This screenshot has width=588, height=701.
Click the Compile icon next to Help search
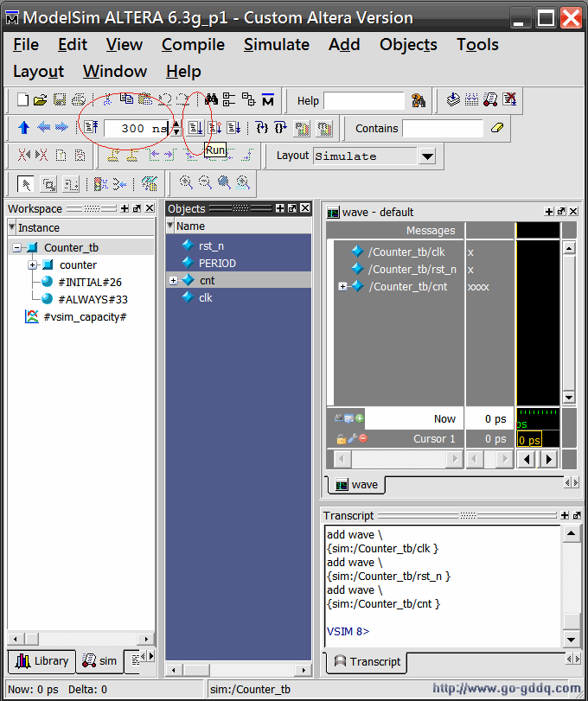(x=454, y=100)
